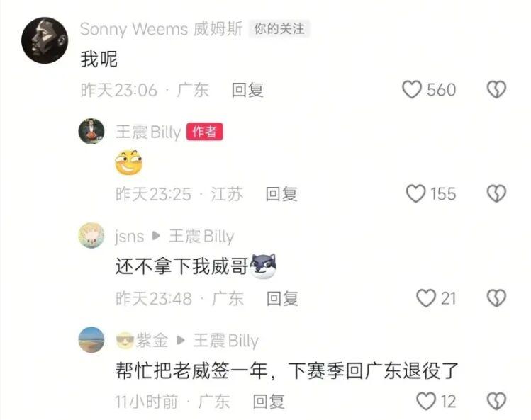The image size is (531, 420).
Task: Tap broken heart on 王震Billy's reply
Action: click(496, 193)
